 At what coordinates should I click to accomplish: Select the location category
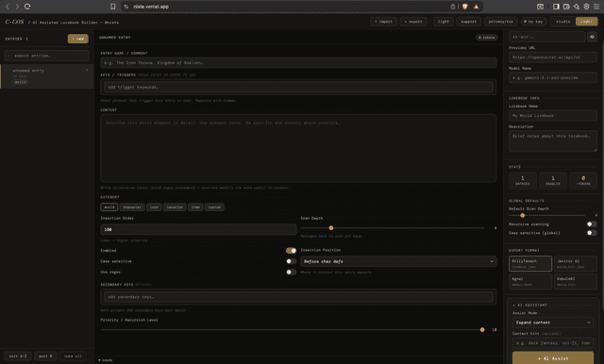pos(175,207)
